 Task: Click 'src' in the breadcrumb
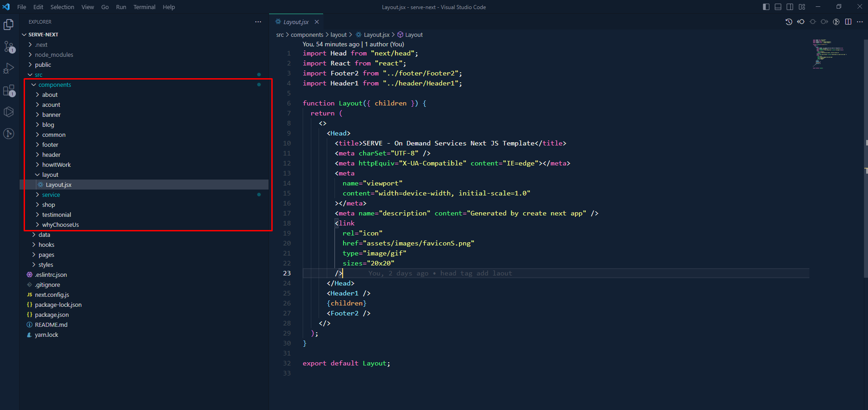280,35
